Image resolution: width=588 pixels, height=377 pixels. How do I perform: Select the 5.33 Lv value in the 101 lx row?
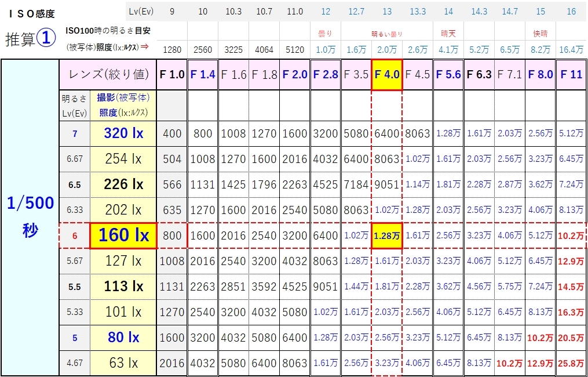pyautogui.click(x=75, y=312)
